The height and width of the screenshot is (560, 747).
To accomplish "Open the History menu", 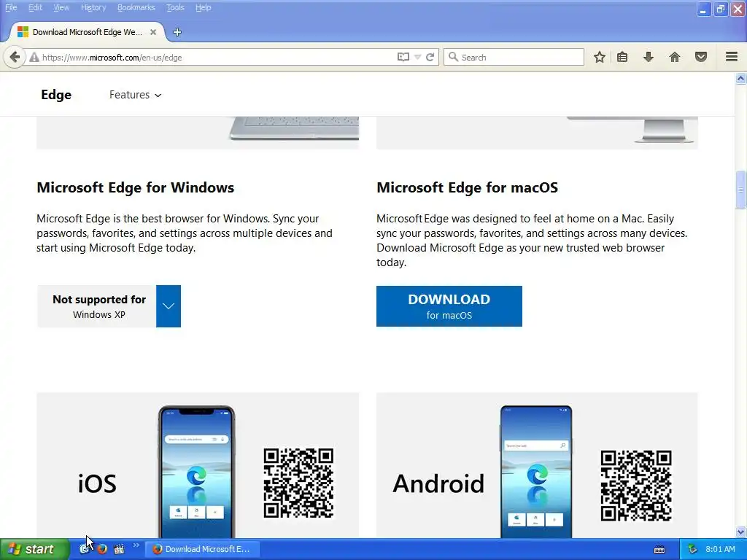I will [x=93, y=7].
